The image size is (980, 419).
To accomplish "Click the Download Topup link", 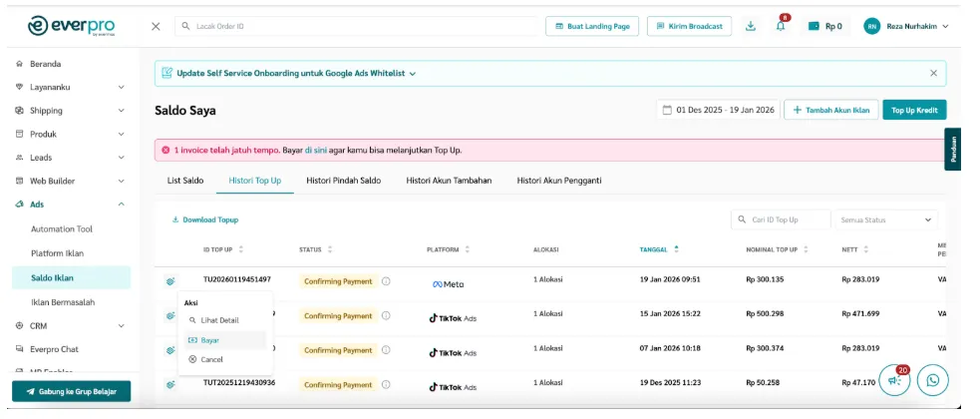I will (205, 219).
